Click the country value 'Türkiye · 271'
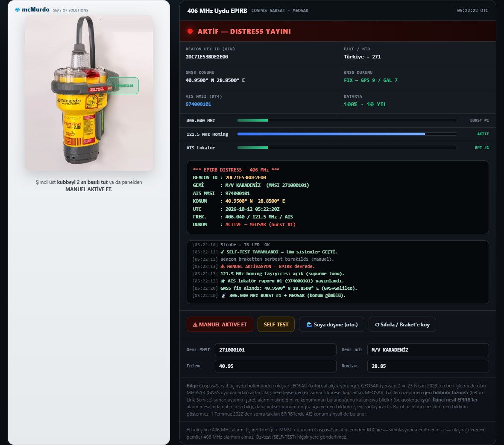Screen dimensions: 504x445 pyautogui.click(x=362, y=57)
